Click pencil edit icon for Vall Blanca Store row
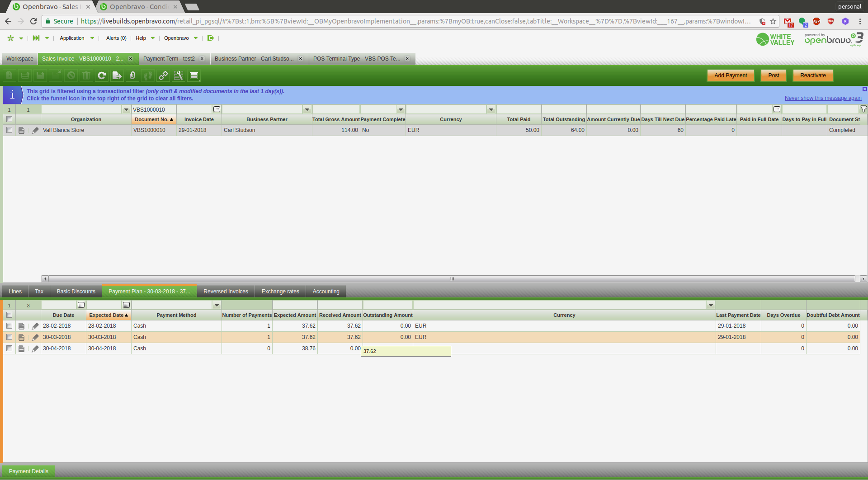The height and width of the screenshot is (480, 868). (x=35, y=130)
